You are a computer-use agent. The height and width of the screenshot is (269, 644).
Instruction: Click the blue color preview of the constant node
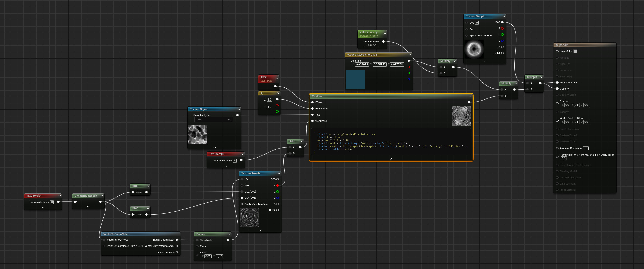click(x=355, y=79)
